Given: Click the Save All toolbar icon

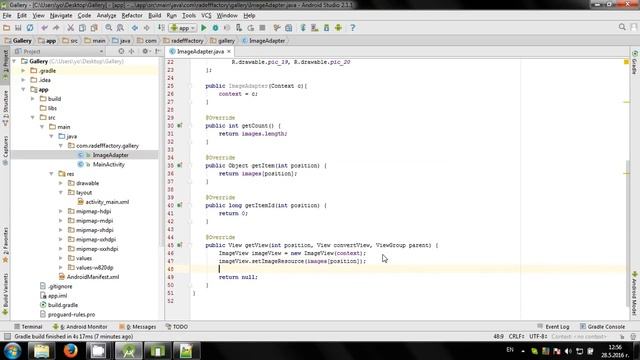Looking at the screenshot, I should point(18,28).
